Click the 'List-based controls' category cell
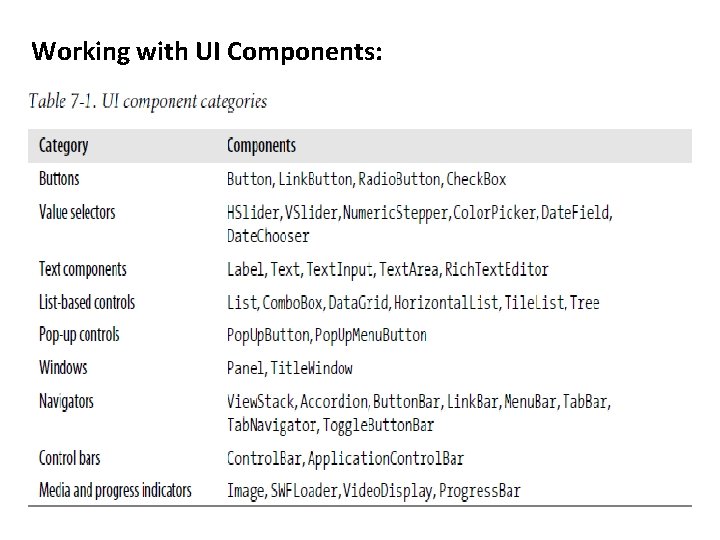Image resolution: width=720 pixels, height=540 pixels. 87,302
